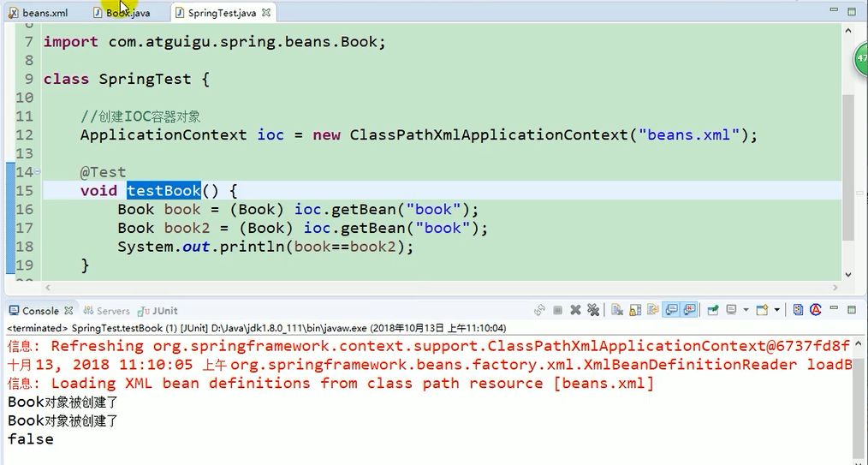Collapse the fold marker at line 14
The image size is (868, 465).
[38, 172]
